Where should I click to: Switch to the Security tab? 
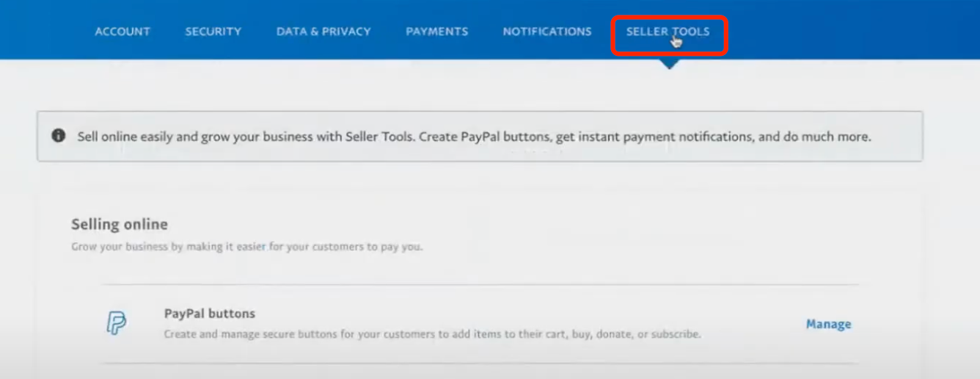tap(213, 32)
